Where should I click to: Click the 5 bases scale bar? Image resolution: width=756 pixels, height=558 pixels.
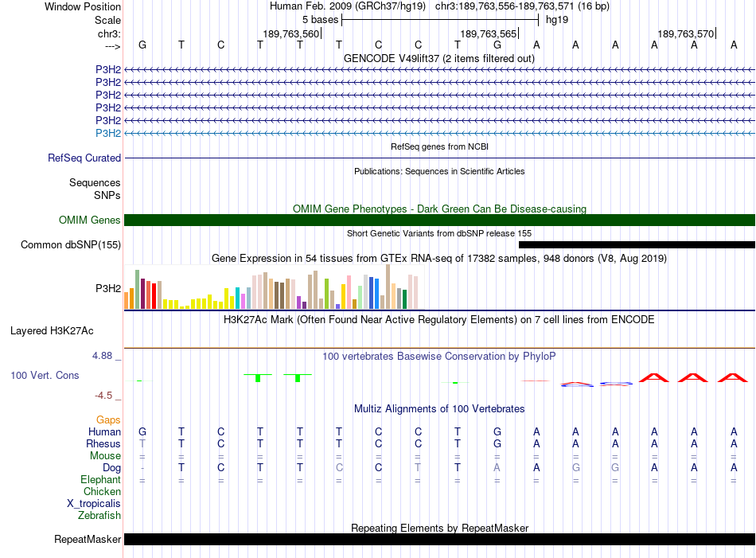(440, 20)
